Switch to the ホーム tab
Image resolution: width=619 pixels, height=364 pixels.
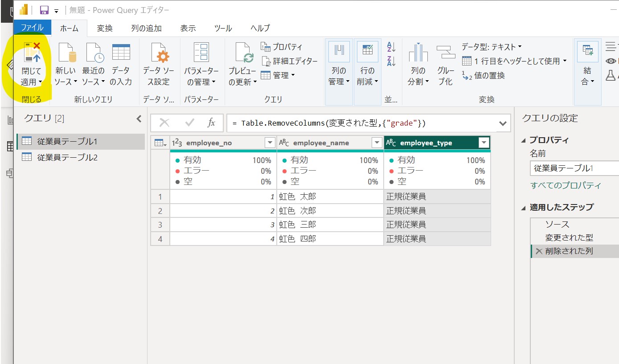(x=69, y=28)
